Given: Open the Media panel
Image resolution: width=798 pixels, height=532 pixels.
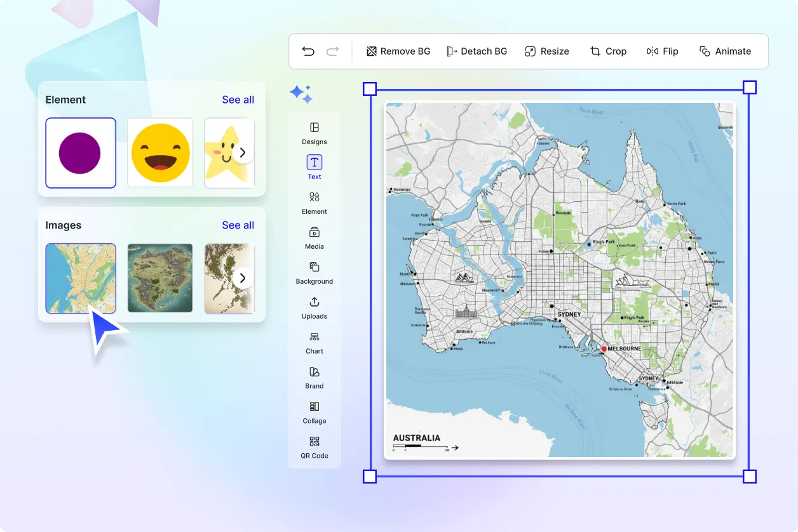Looking at the screenshot, I should tap(314, 238).
